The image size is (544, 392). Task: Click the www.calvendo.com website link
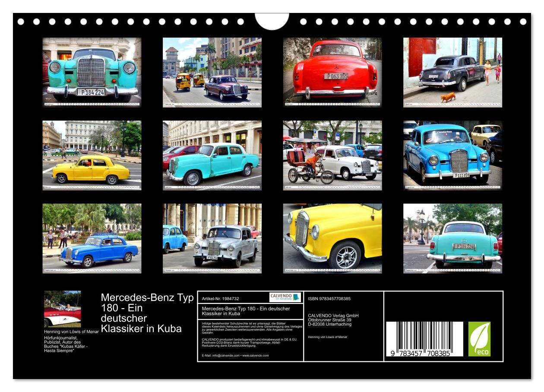(255, 356)
